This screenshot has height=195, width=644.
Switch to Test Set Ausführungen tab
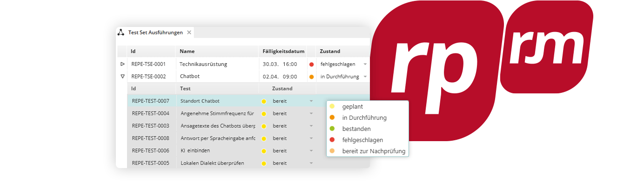point(155,32)
